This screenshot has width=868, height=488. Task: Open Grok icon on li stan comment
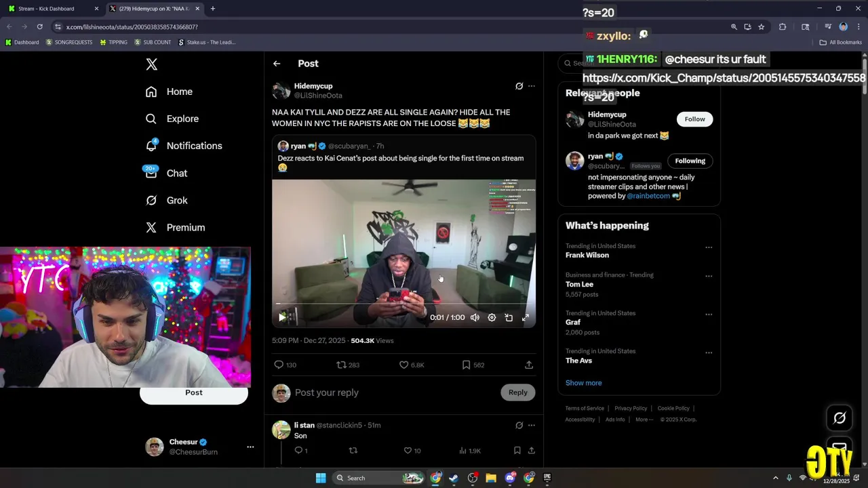click(519, 426)
